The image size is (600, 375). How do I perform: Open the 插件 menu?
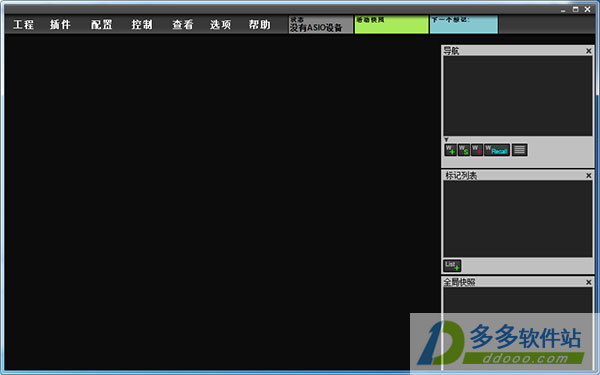(x=60, y=25)
